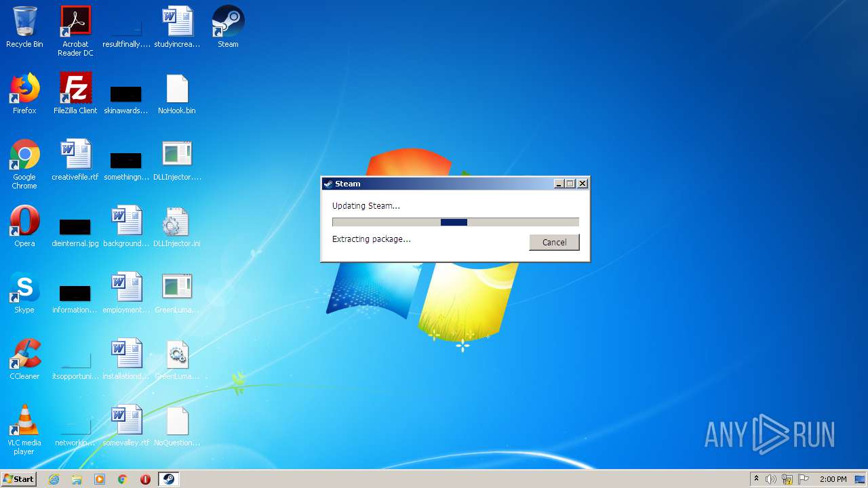This screenshot has width=868, height=488.
Task: Open Windows Explorer from taskbar
Action: coord(77,479)
